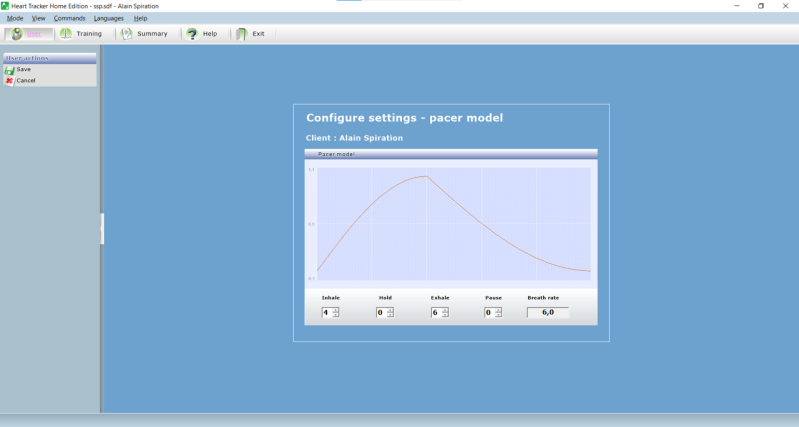Increase the Hold value

(390, 310)
